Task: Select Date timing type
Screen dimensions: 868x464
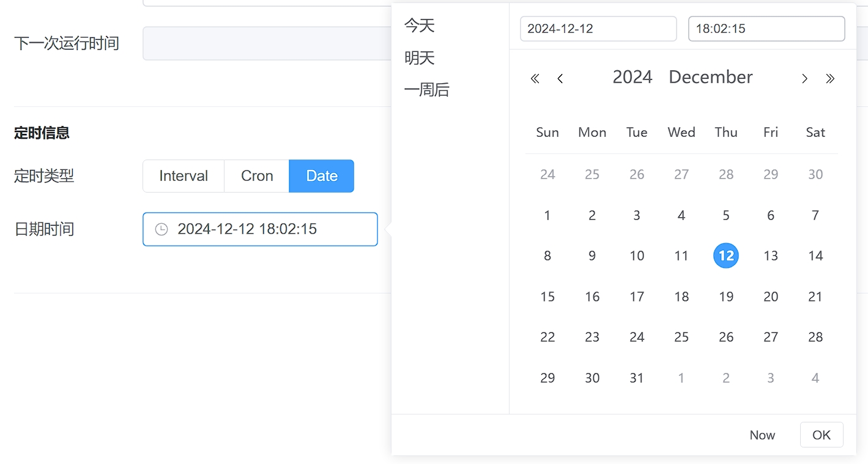Action: (x=322, y=176)
